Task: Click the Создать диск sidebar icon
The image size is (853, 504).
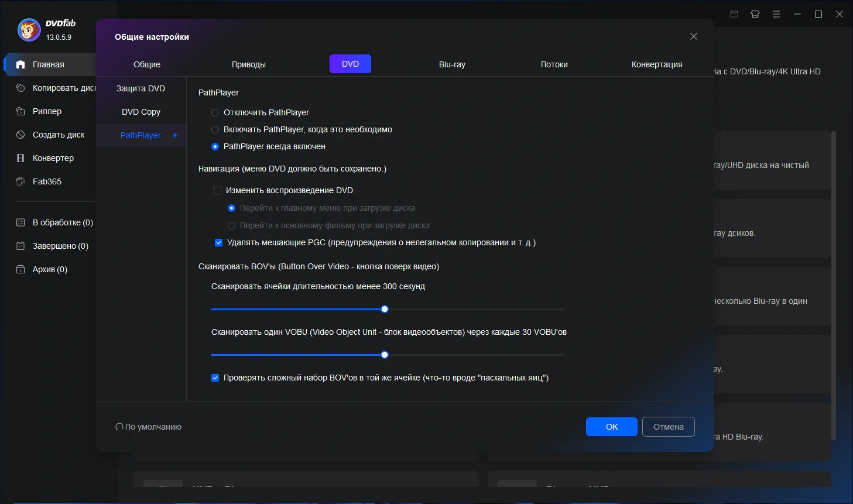Action: click(20, 135)
